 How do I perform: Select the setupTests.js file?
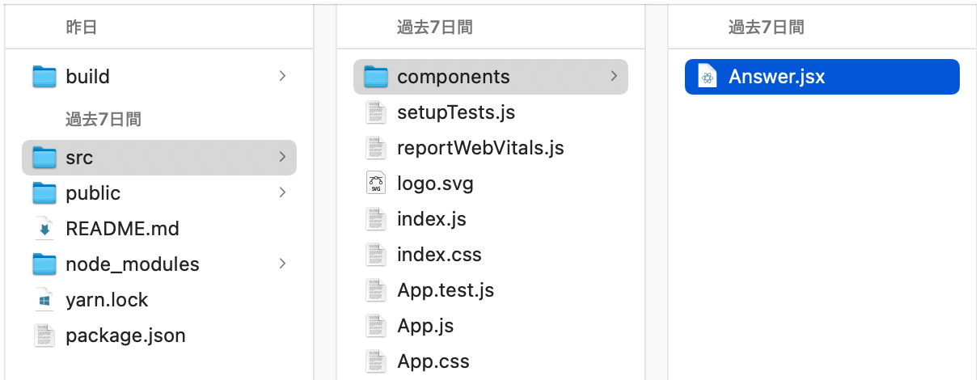coord(491,112)
